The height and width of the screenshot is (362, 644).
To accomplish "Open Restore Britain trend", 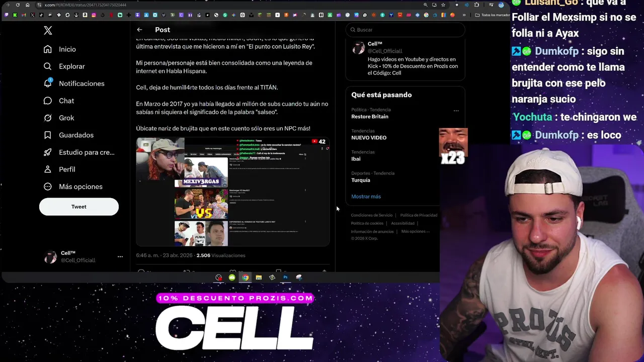I will pyautogui.click(x=370, y=117).
